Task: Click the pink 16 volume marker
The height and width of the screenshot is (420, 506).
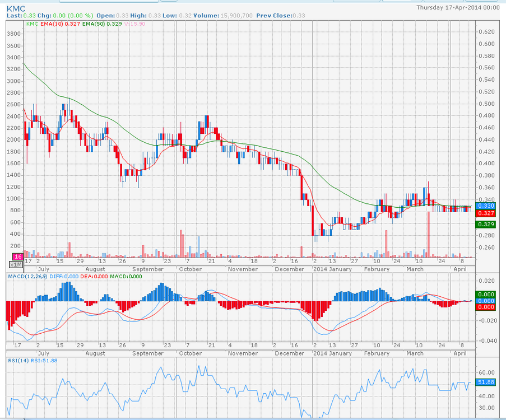Action: [x=17, y=255]
